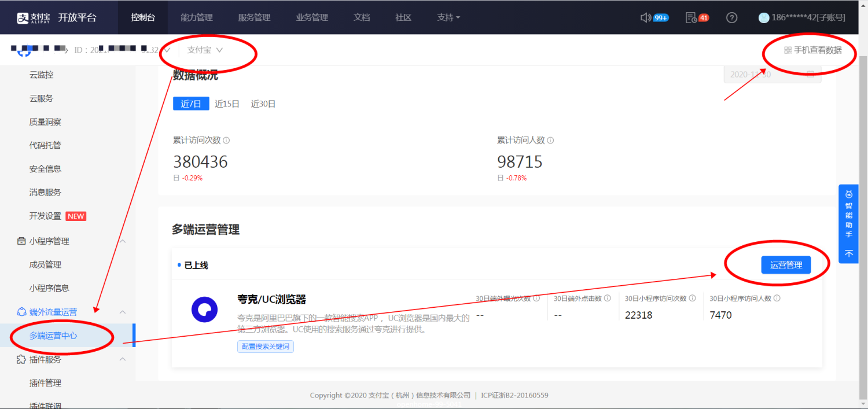Open the 智能助手 robot icon
This screenshot has width=868, height=409.
(x=849, y=194)
